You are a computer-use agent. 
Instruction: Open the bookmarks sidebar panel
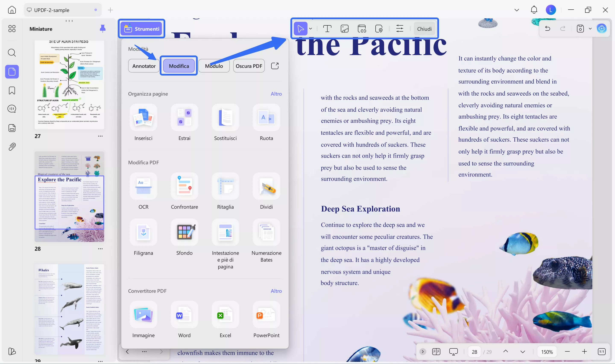click(12, 90)
